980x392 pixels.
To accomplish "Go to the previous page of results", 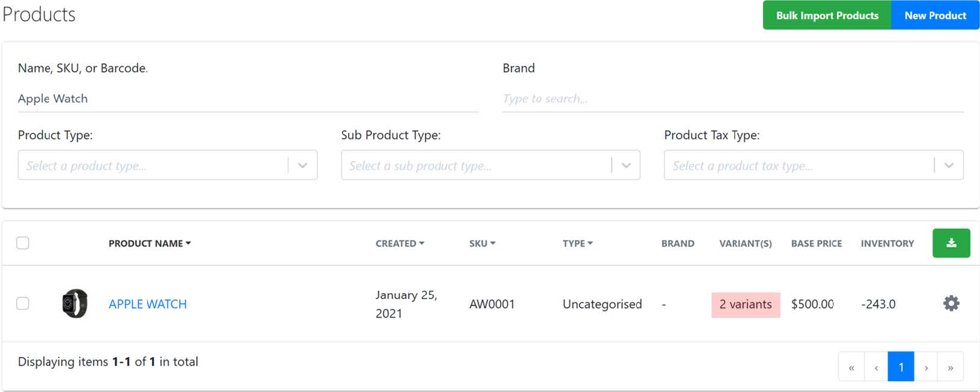I will coord(876,367).
